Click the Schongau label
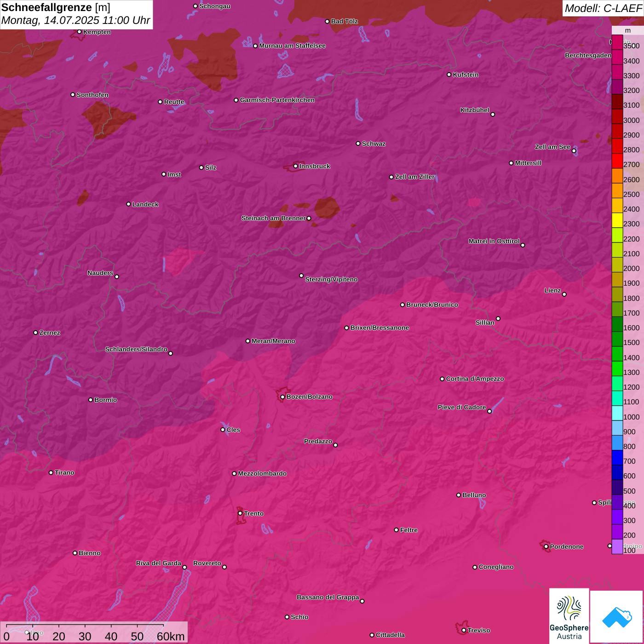Screen dimensions: 644x644 pos(215,6)
